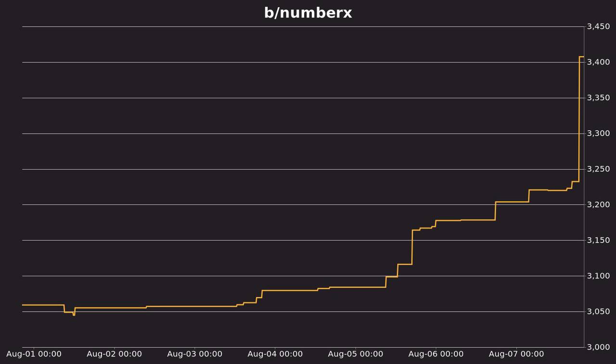Click the Aug-02 00:00 date label
Viewport: 616px width, 364px height.
coord(114,354)
